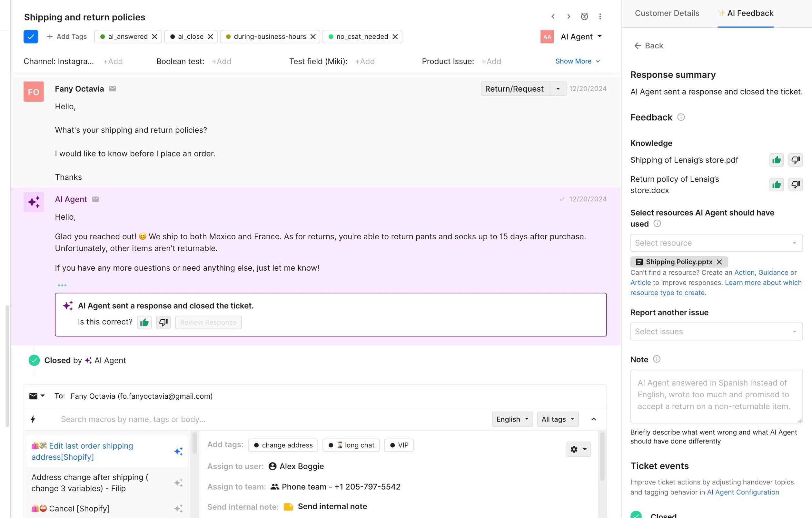
Task: Open the three-dot ticket options menu
Action: (x=600, y=16)
